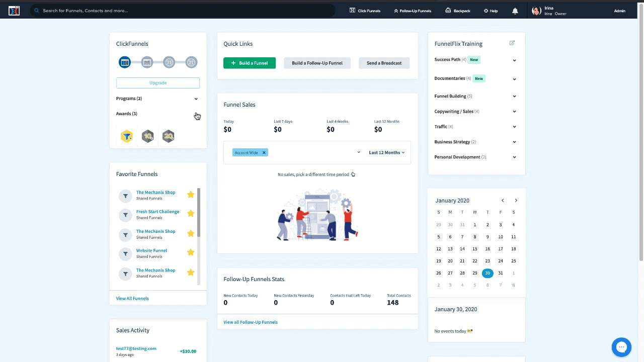The width and height of the screenshot is (644, 362).
Task: Open the notifications bell
Action: (x=515, y=11)
